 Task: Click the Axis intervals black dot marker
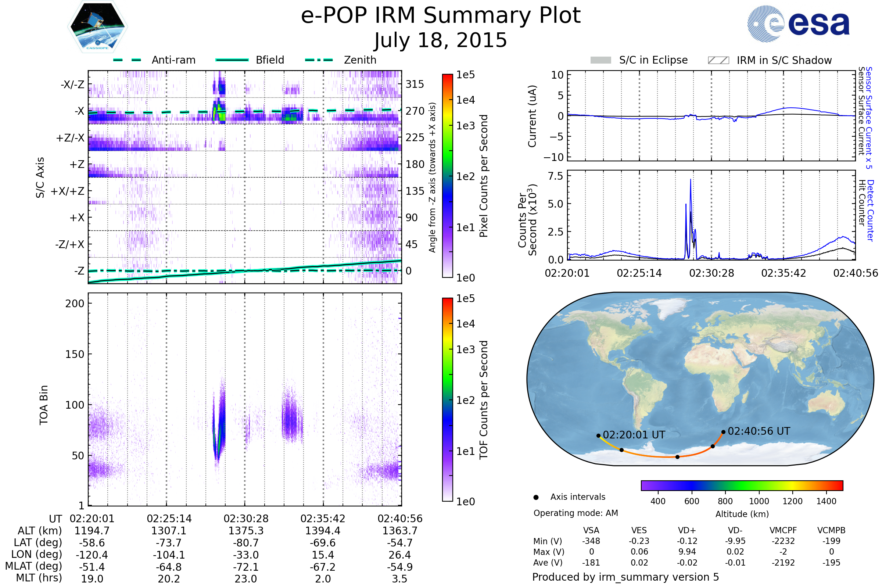coord(536,497)
